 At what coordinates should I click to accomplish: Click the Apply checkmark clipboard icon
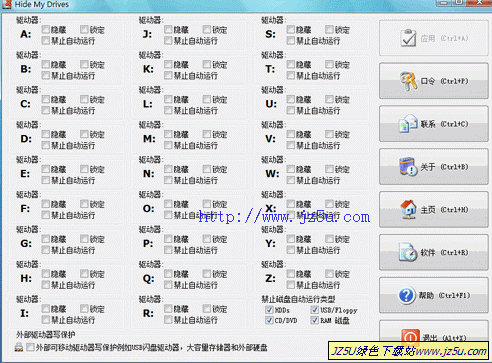408,38
